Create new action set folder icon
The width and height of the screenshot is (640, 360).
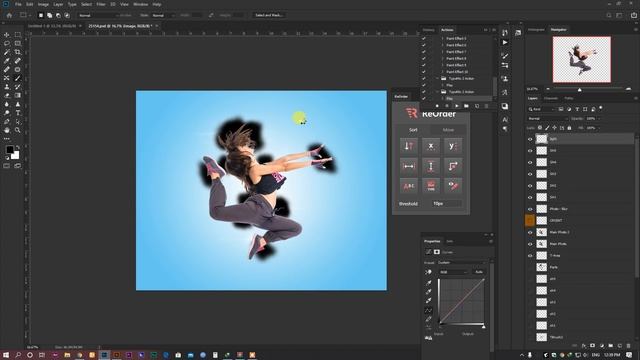click(466, 106)
